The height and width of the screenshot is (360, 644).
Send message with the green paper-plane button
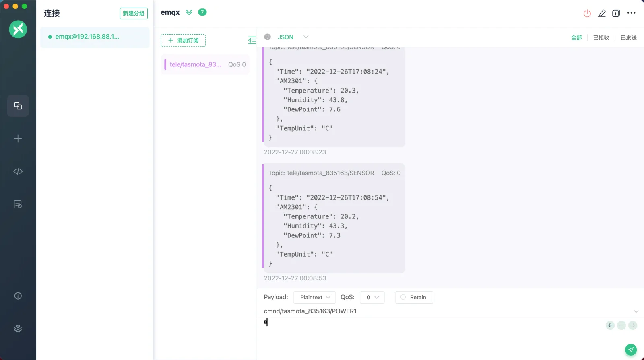pos(631,350)
